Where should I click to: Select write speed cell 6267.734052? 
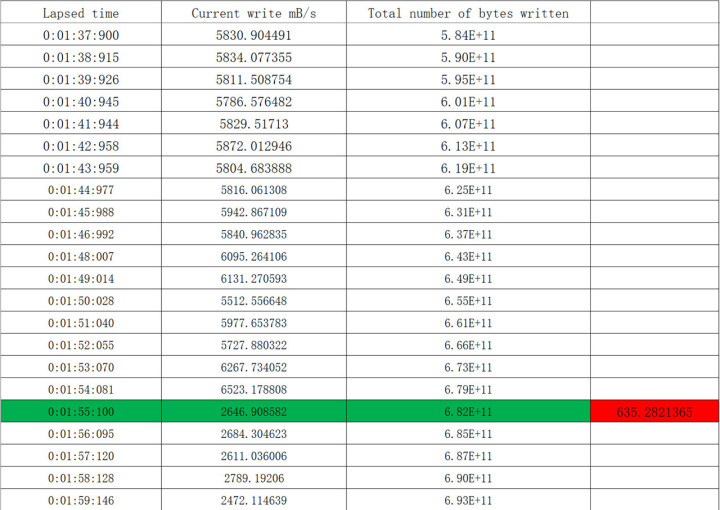coord(254,367)
